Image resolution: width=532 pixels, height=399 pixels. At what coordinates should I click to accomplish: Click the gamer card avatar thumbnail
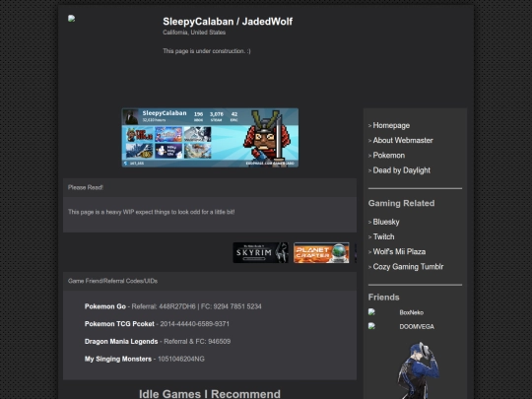131,117
